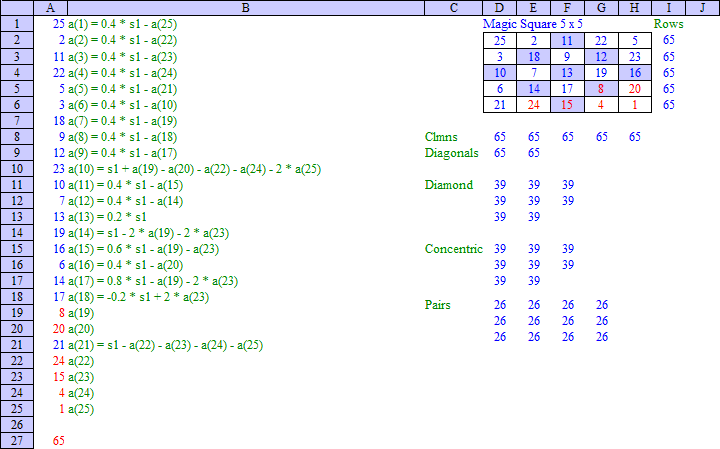This screenshot has width=720, height=449.
Task: Select red value 24 in column A
Action: point(59,361)
